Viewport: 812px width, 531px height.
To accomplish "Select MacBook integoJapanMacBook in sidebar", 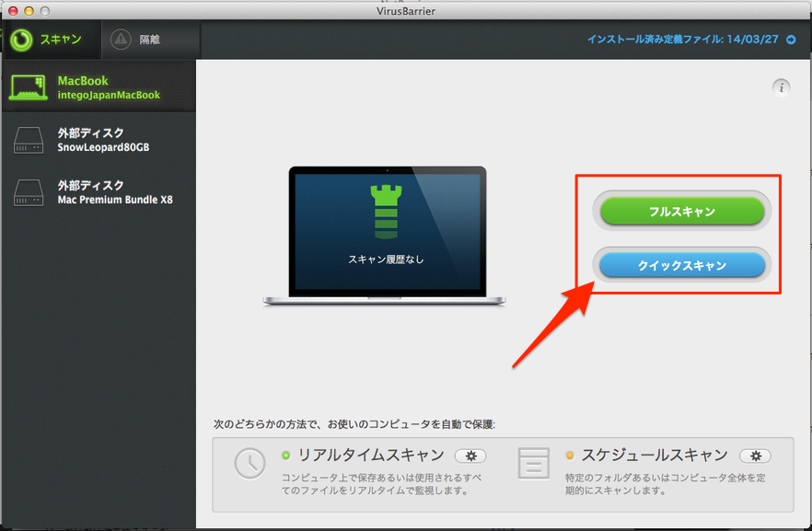I will click(99, 87).
